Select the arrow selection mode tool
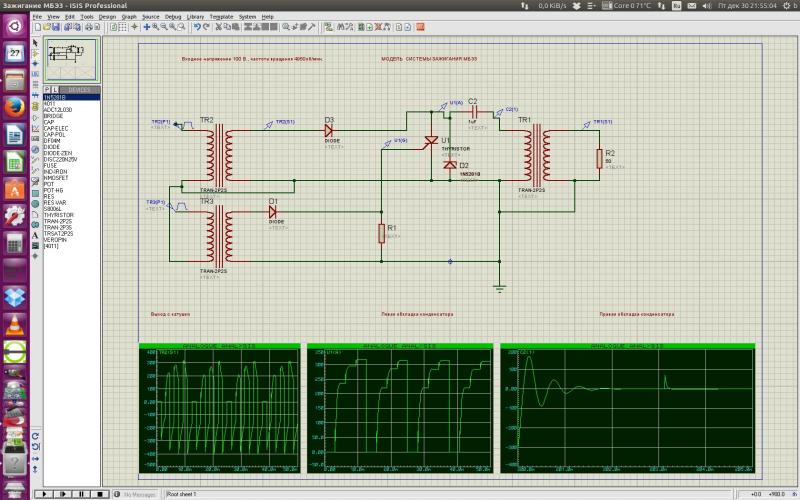Viewport: 800px width, 500px height. 36,42
